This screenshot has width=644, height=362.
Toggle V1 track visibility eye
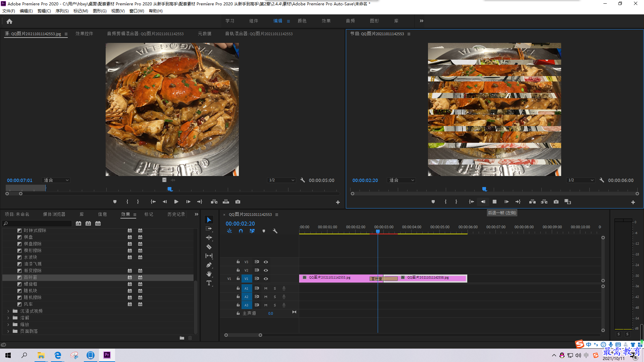(x=266, y=279)
